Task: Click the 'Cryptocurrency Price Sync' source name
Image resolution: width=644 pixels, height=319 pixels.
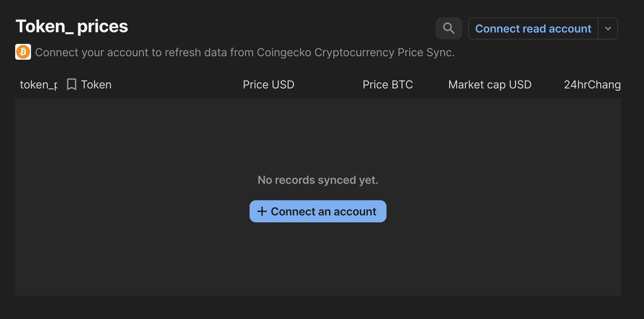Action: pos(384,52)
